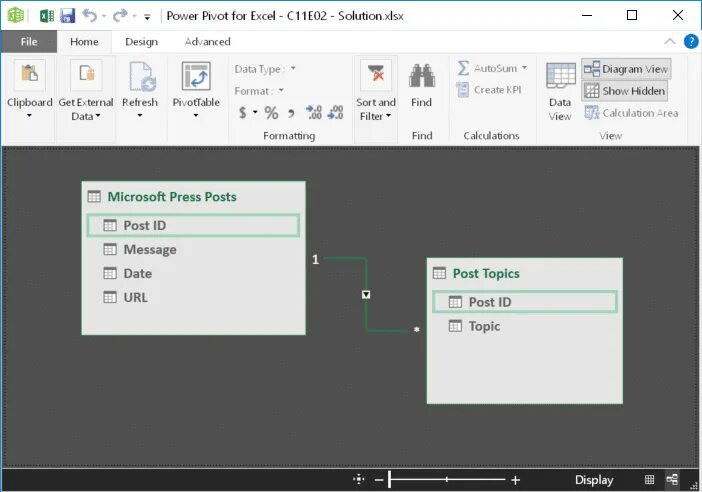Image resolution: width=702 pixels, height=492 pixels.
Task: Expand the AutoSum dropdown arrow
Action: (524, 68)
